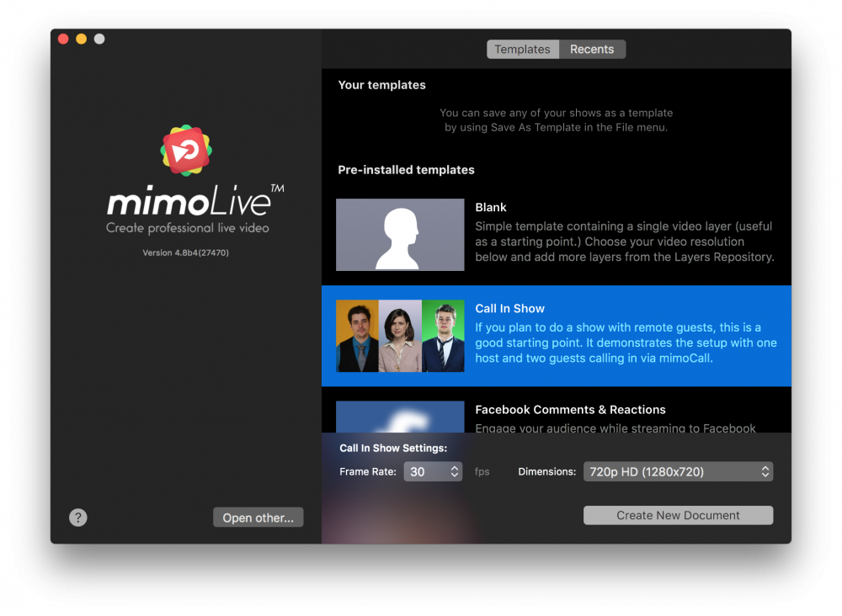The height and width of the screenshot is (616, 842).
Task: Click the Blank template description text
Action: tap(625, 242)
